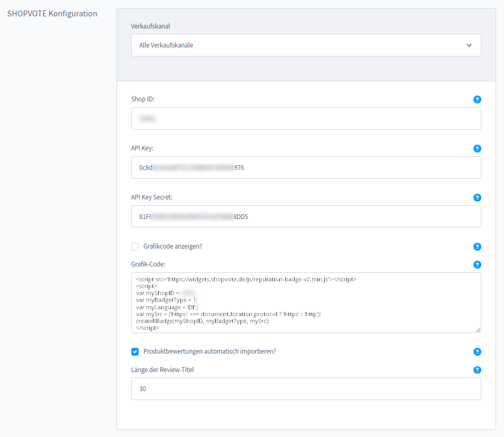The height and width of the screenshot is (437, 504).
Task: Open help for Länge der Review-Titel
Action: click(477, 370)
